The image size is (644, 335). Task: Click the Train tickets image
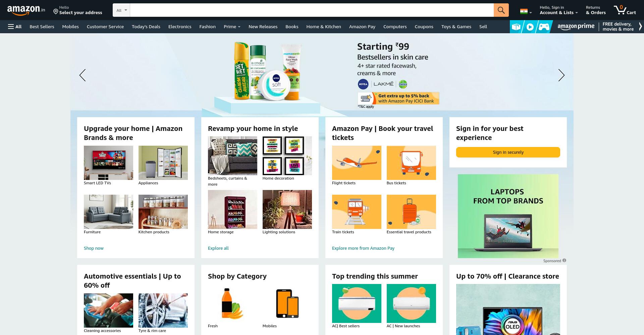tap(357, 212)
